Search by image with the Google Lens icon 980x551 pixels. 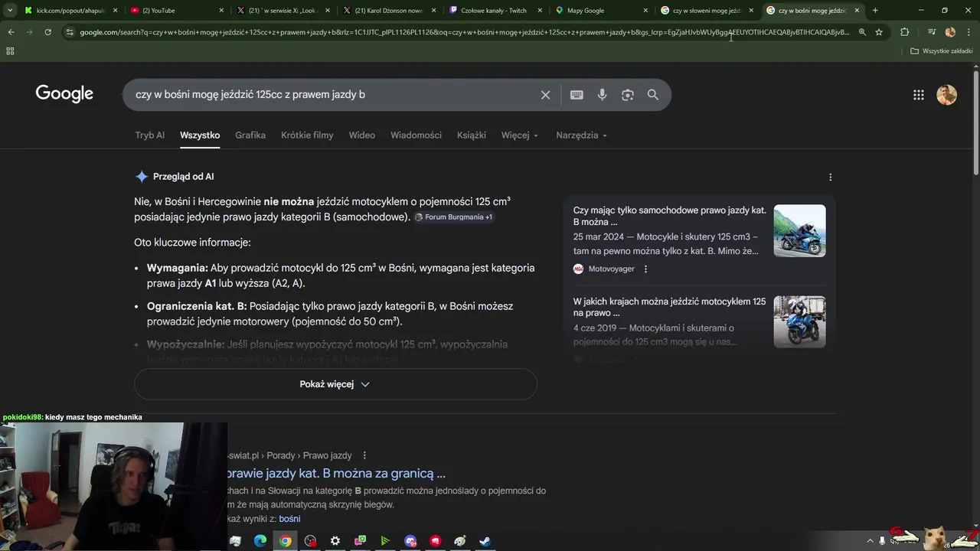coord(628,95)
